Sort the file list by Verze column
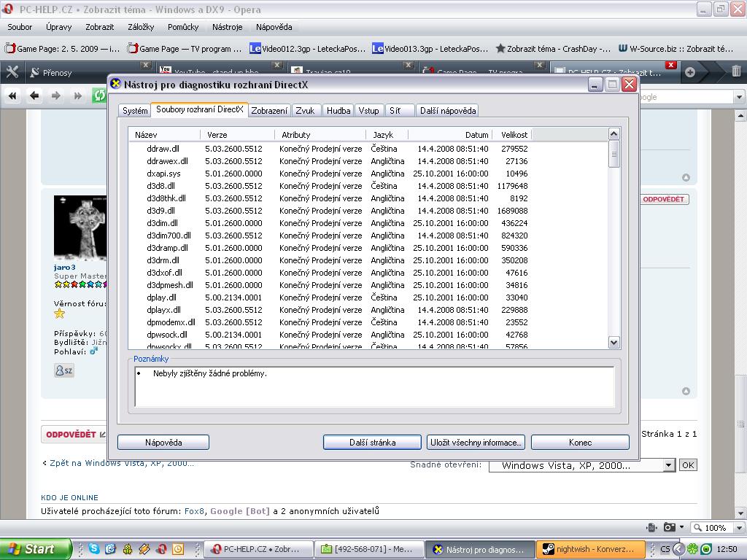 [x=237, y=135]
